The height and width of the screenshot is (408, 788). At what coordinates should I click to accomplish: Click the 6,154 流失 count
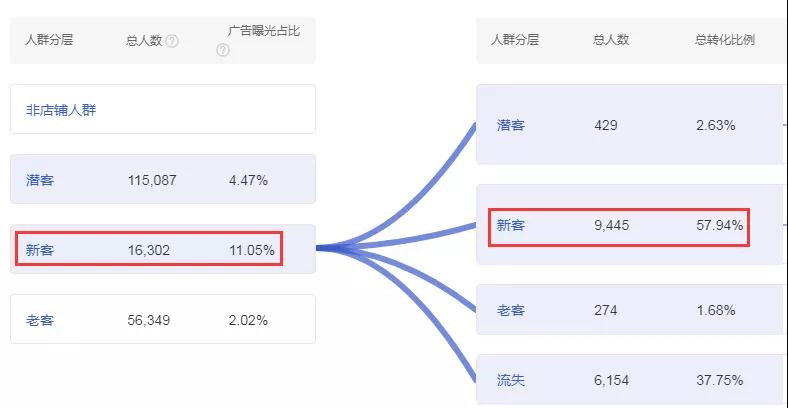(x=613, y=380)
